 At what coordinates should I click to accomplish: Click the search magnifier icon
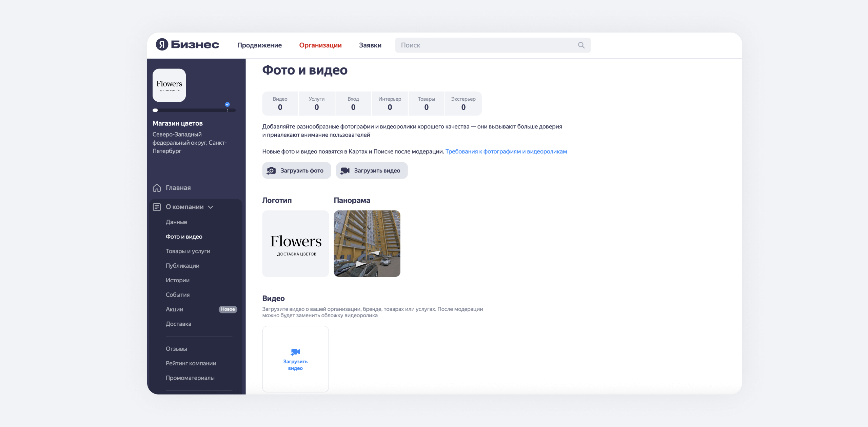click(x=581, y=45)
